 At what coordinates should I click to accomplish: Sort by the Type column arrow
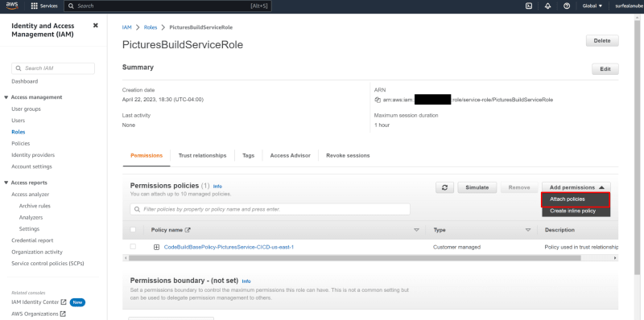click(528, 230)
